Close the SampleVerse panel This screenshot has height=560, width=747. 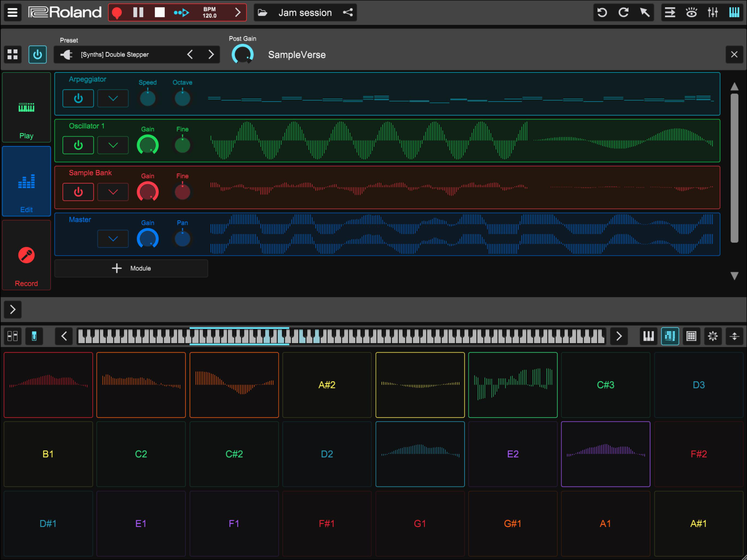click(x=734, y=54)
